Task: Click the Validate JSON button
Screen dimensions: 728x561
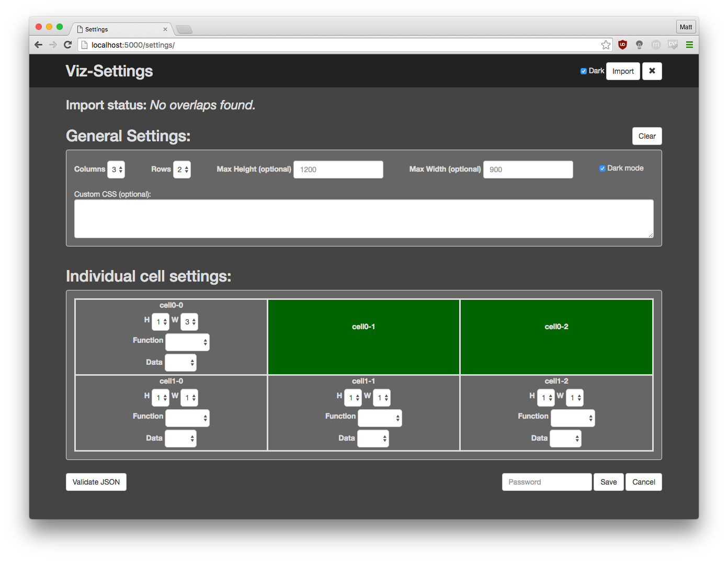Action: point(96,482)
